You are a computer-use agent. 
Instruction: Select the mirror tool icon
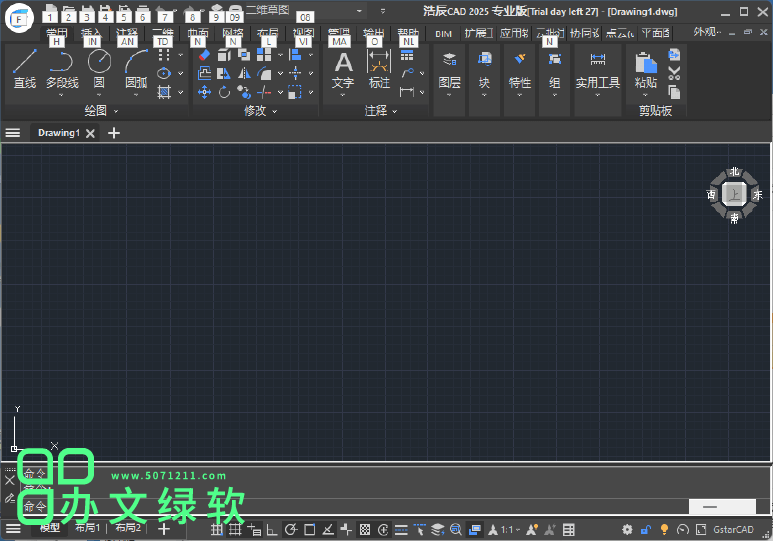click(244, 73)
